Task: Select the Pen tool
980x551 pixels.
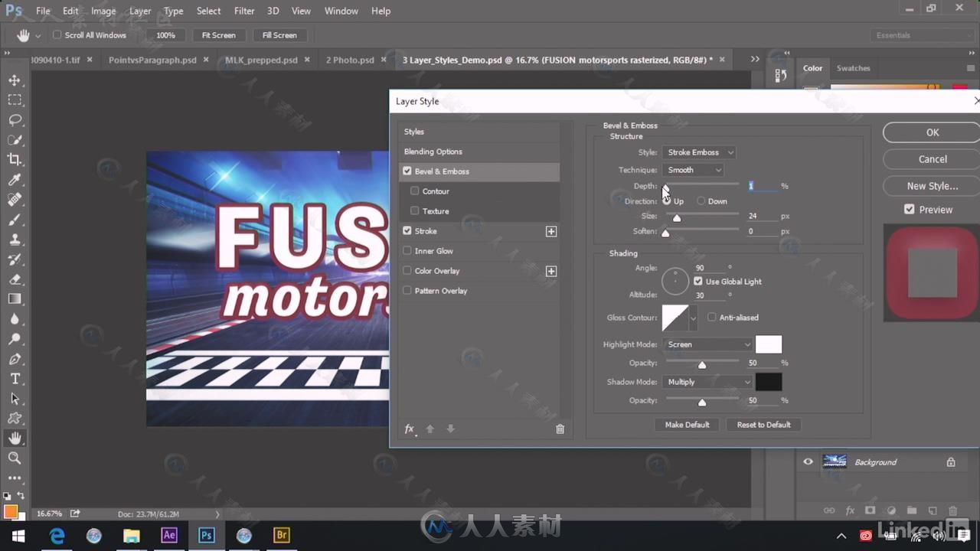Action: [x=15, y=359]
